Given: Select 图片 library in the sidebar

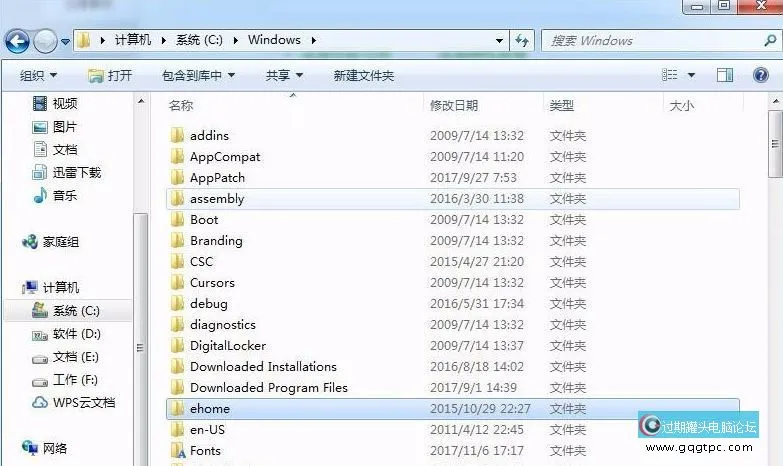Looking at the screenshot, I should click(x=55, y=127).
